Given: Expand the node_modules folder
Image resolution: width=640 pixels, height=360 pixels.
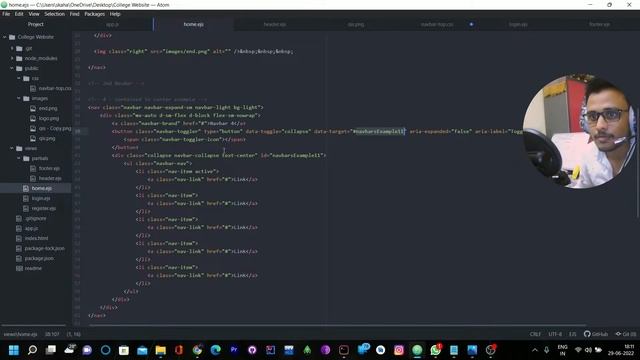Looking at the screenshot, I should (x=12, y=58).
